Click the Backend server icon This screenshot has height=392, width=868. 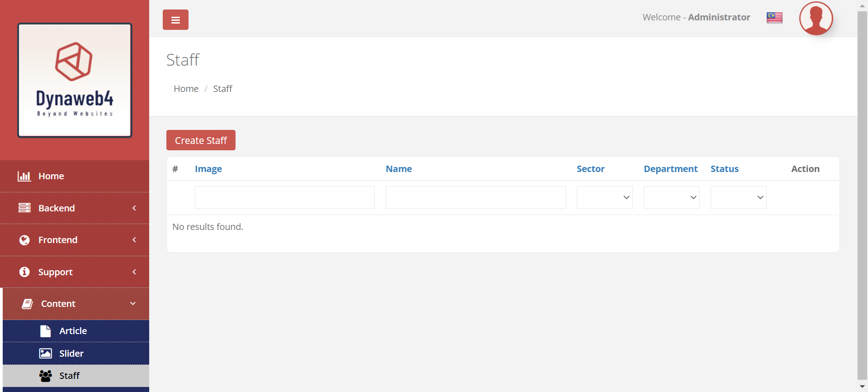point(24,208)
